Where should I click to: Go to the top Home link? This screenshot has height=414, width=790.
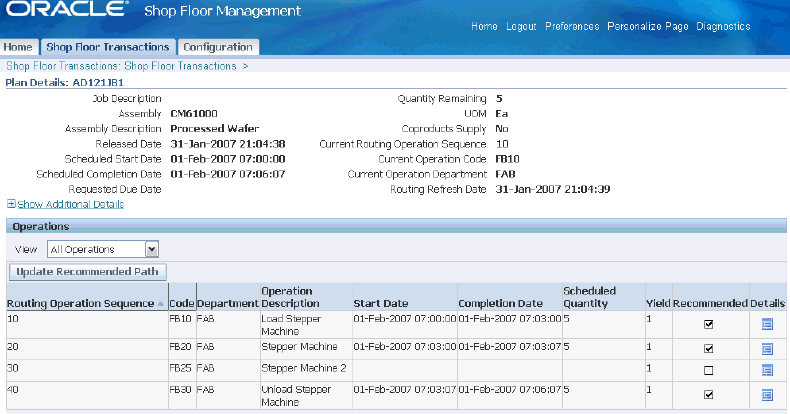[484, 26]
